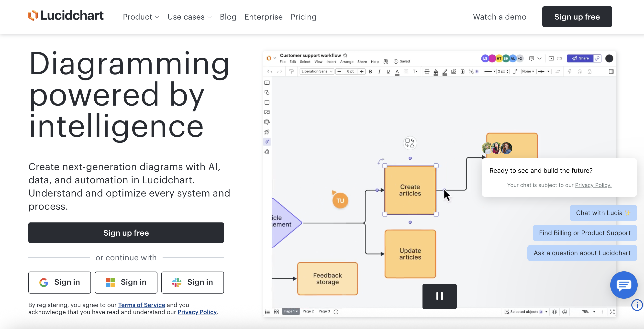Image resolution: width=644 pixels, height=329 pixels.
Task: Open the Privacy Policy link below sign-in
Action: [197, 312]
